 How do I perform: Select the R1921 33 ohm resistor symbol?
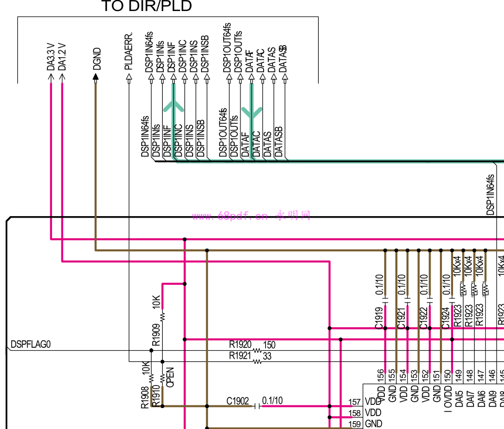pos(257,361)
